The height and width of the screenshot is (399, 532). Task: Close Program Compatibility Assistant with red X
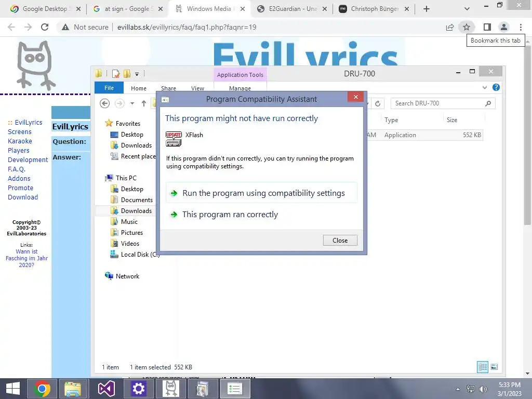355,97
